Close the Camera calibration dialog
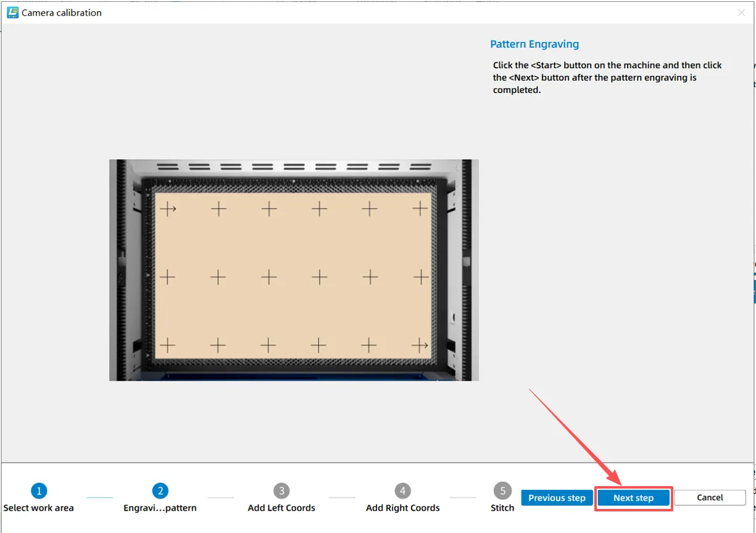The image size is (756, 533). click(741, 12)
